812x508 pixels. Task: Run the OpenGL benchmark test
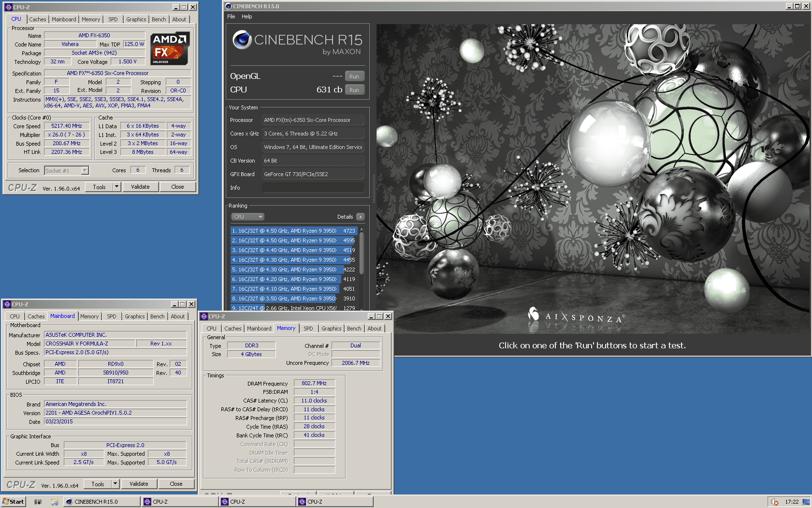click(x=354, y=76)
